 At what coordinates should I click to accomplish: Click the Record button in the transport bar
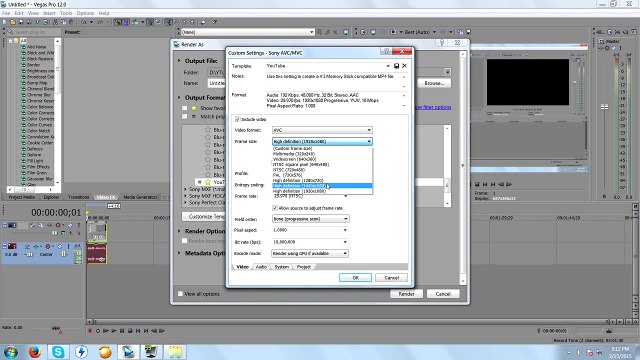[90, 331]
